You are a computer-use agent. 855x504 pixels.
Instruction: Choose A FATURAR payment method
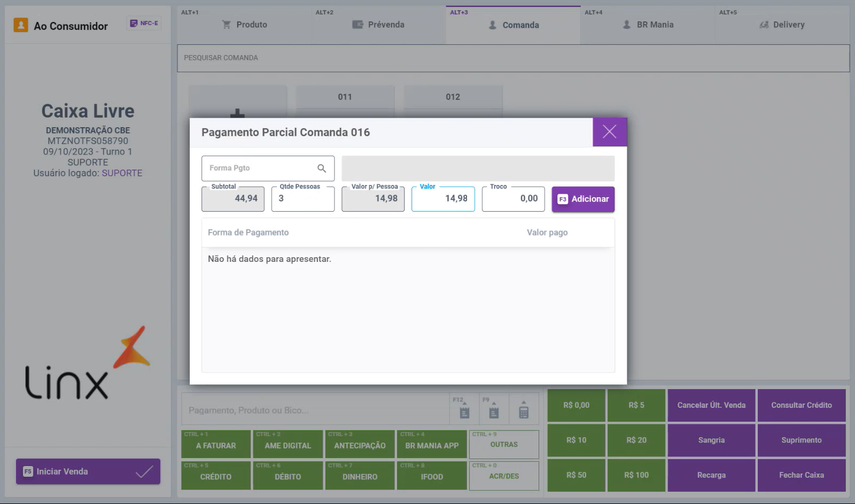[x=216, y=445]
